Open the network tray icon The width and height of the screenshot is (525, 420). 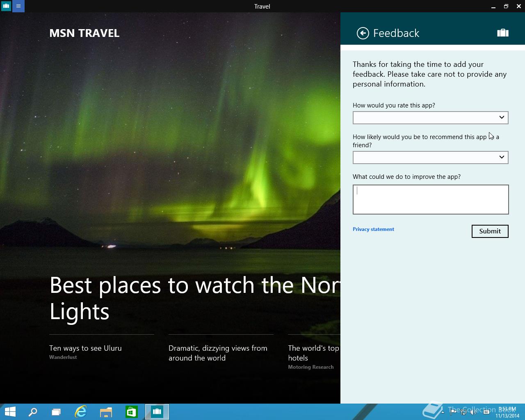464,412
